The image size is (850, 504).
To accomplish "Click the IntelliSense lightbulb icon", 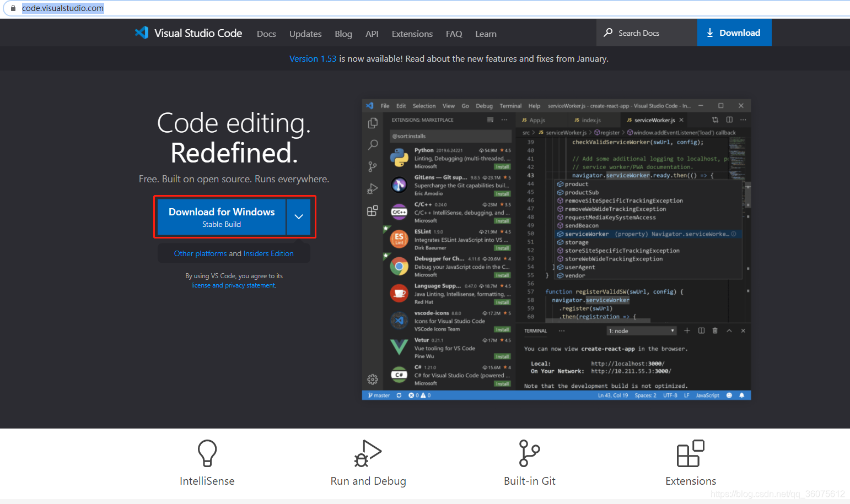I will (207, 453).
